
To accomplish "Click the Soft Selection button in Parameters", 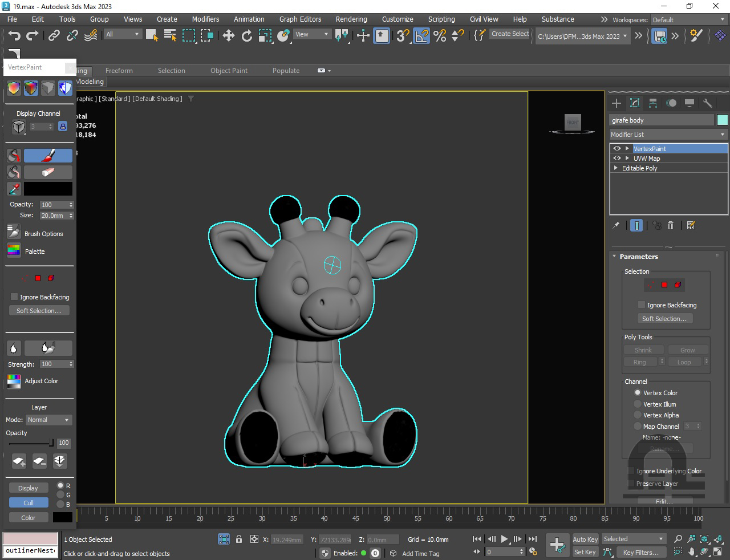I will (x=664, y=319).
